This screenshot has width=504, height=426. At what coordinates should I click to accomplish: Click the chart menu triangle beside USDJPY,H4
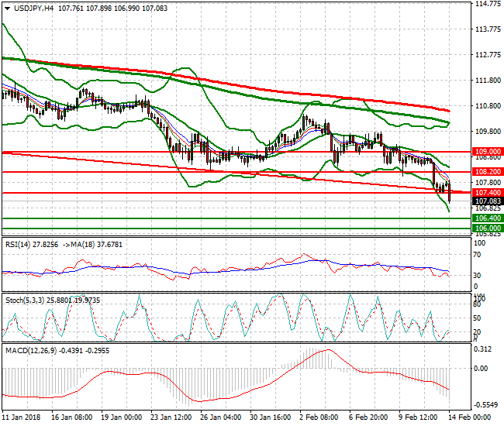click(x=8, y=9)
